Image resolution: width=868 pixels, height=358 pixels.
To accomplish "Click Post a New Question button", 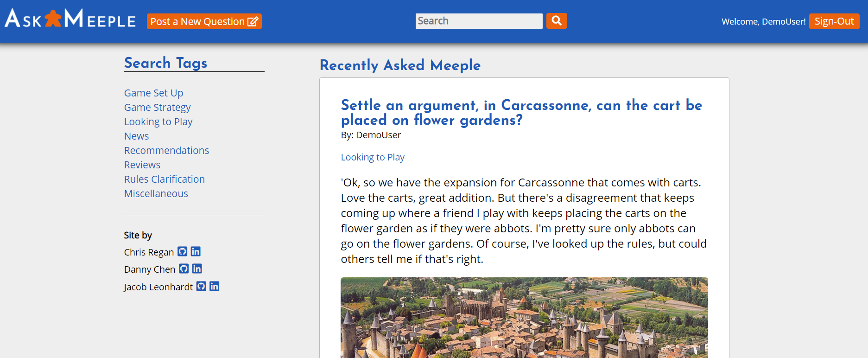I will tap(204, 21).
